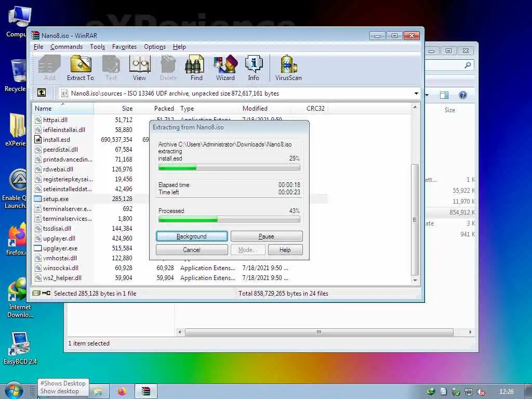Select the rdwebai.dll file
This screenshot has width=532, height=399.
[x=58, y=169]
